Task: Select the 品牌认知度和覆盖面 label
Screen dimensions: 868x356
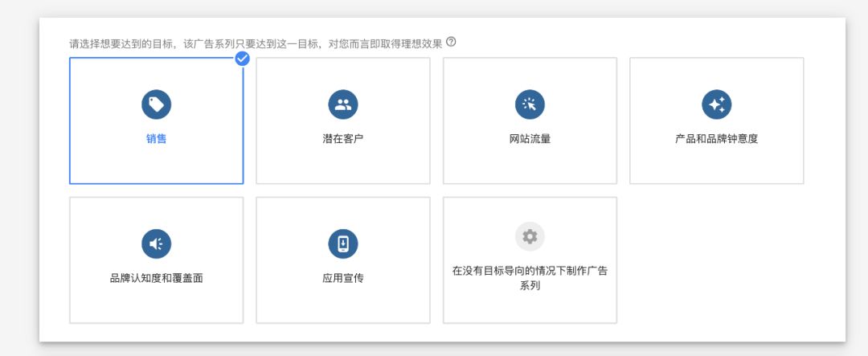Action: coord(156,279)
